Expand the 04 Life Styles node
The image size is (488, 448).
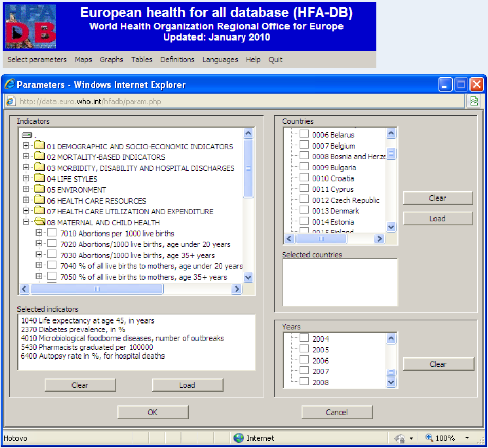[26, 178]
